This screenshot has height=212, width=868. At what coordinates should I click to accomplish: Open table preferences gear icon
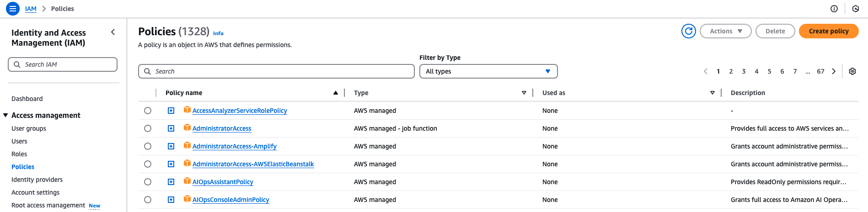click(852, 71)
